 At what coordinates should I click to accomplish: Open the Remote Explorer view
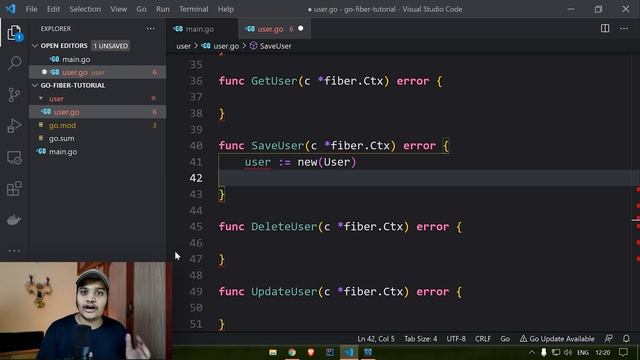pos(14,158)
